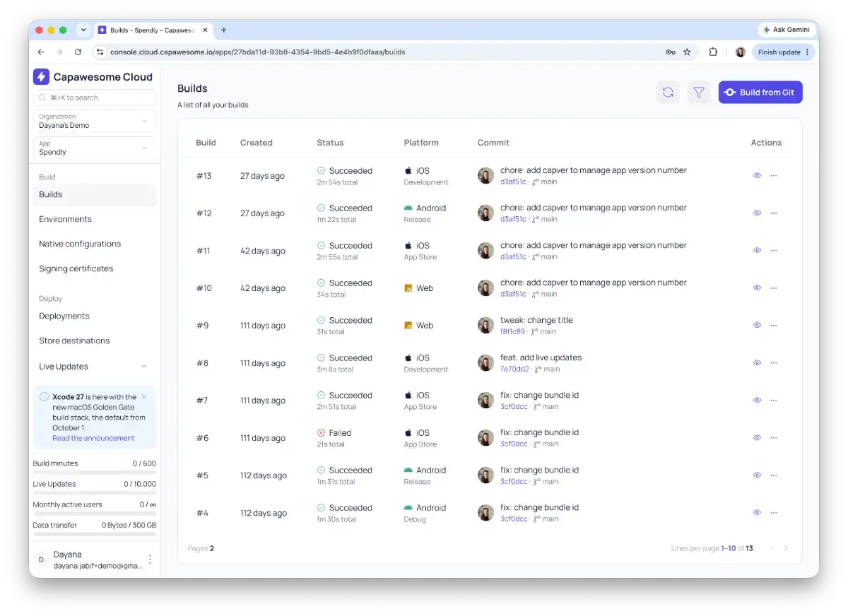The height and width of the screenshot is (616, 848).
Task: Open the builds filter funnel icon
Action: point(699,93)
